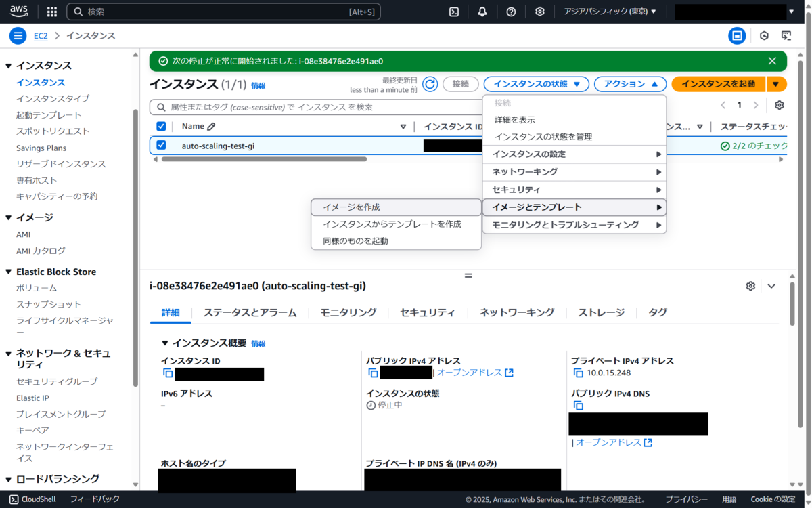Screen dimensions: 812x508
Task: Click EC2 breadcrumb link
Action: (x=41, y=36)
